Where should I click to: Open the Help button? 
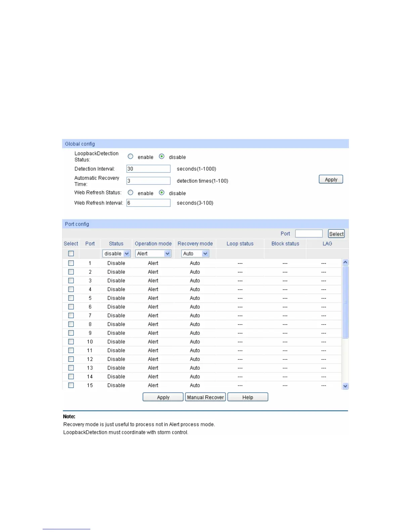click(x=248, y=397)
